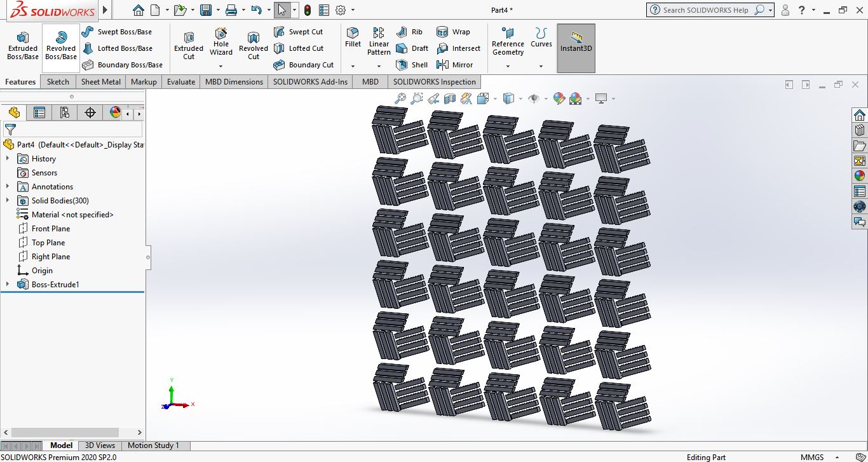Toggle the Instant3D mode
Screen dimensions: 868x462
click(576, 48)
